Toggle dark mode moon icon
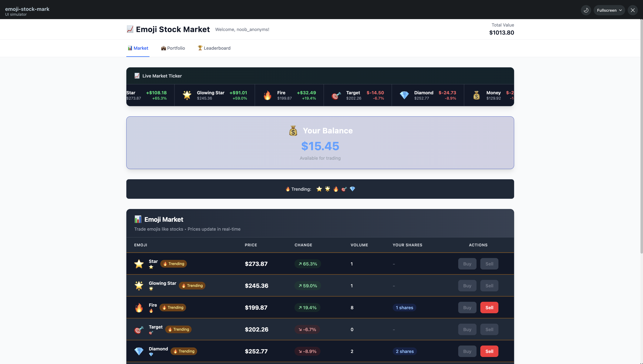Viewport: 643px width, 364px height. (x=586, y=10)
